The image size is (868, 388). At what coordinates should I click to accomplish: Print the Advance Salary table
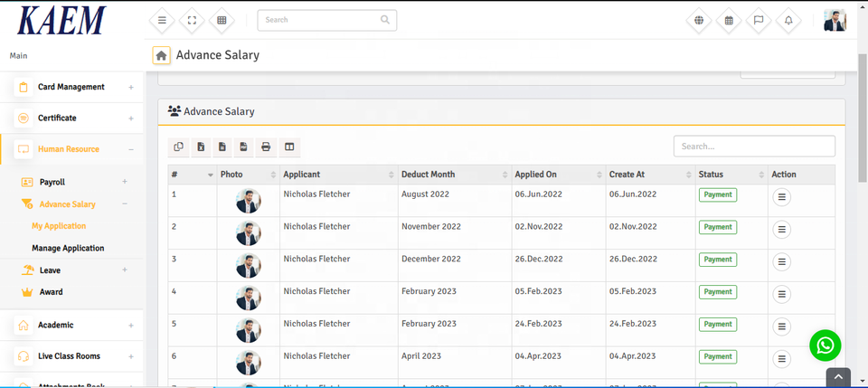click(266, 147)
